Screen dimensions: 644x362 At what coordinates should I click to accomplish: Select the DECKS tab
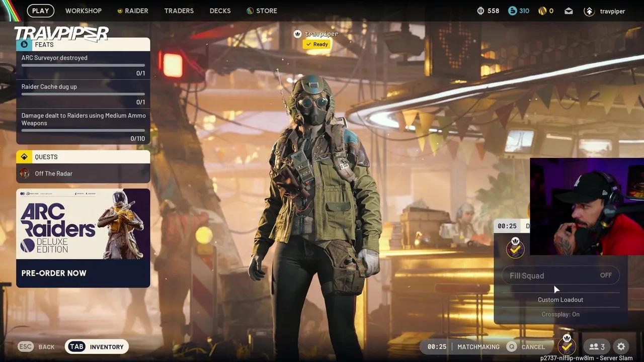click(220, 11)
